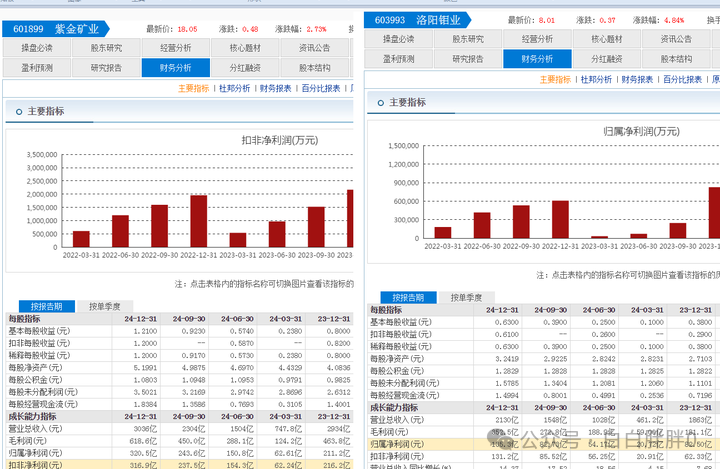Open 经营分析 tab in 洛阳钼业 panel
This screenshot has width=720, height=469.
(537, 39)
